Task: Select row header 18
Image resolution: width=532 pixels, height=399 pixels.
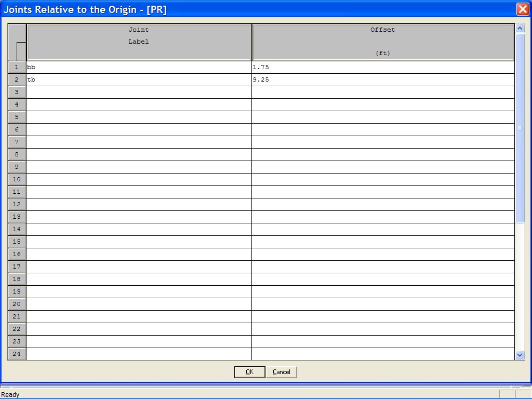Action: pyautogui.click(x=17, y=279)
